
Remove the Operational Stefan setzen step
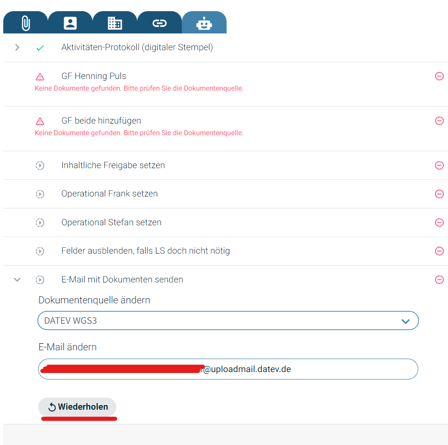coord(439,222)
